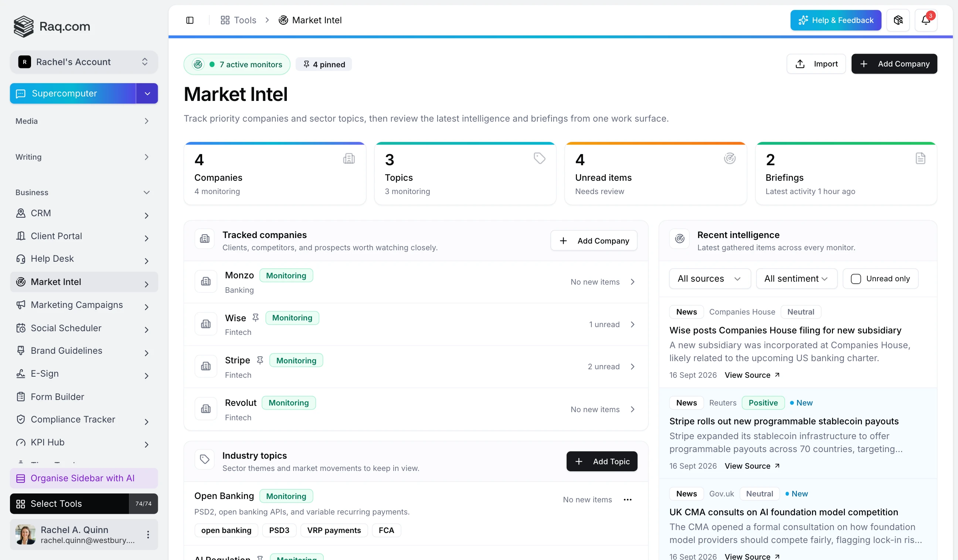This screenshot has width=958, height=560.
Task: Click the Companies card building icon
Action: (349, 159)
